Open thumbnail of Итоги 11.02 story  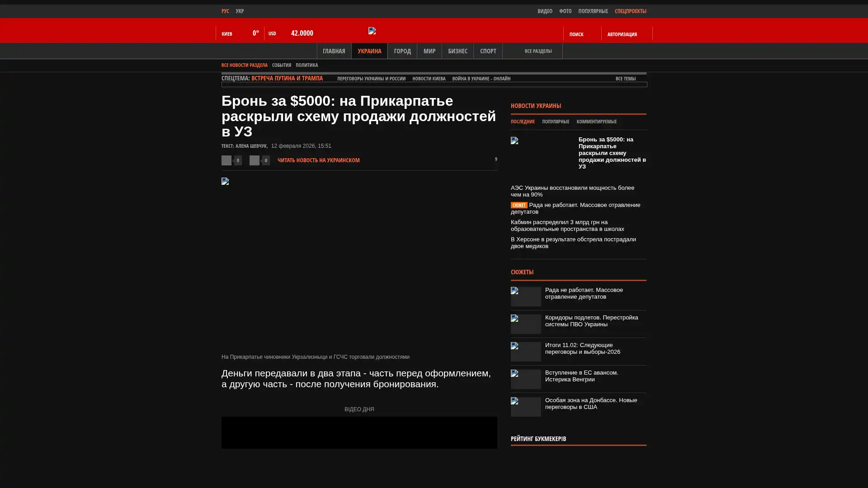[x=526, y=352]
